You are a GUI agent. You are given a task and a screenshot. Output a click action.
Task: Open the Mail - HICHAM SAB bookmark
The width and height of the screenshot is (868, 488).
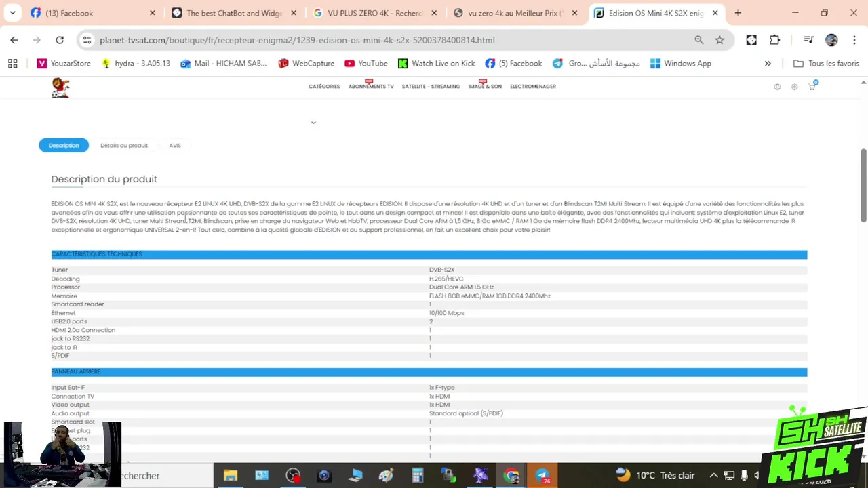pos(223,64)
